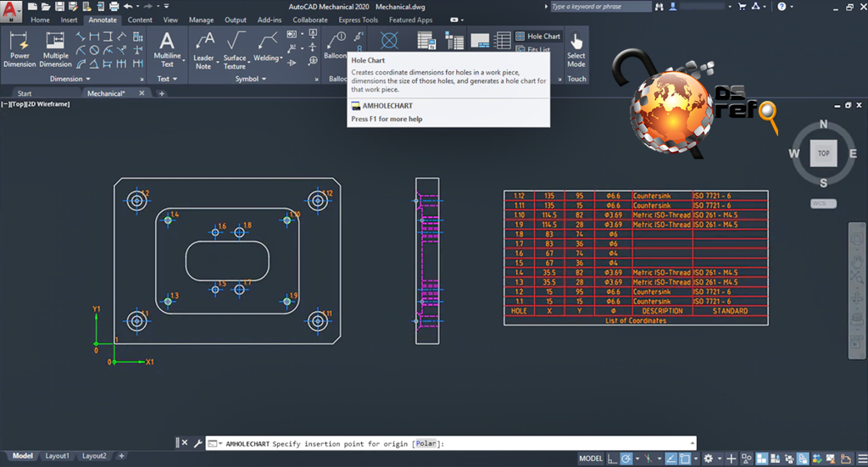
Task: Click the command line customize wrench icon
Action: tap(198, 443)
